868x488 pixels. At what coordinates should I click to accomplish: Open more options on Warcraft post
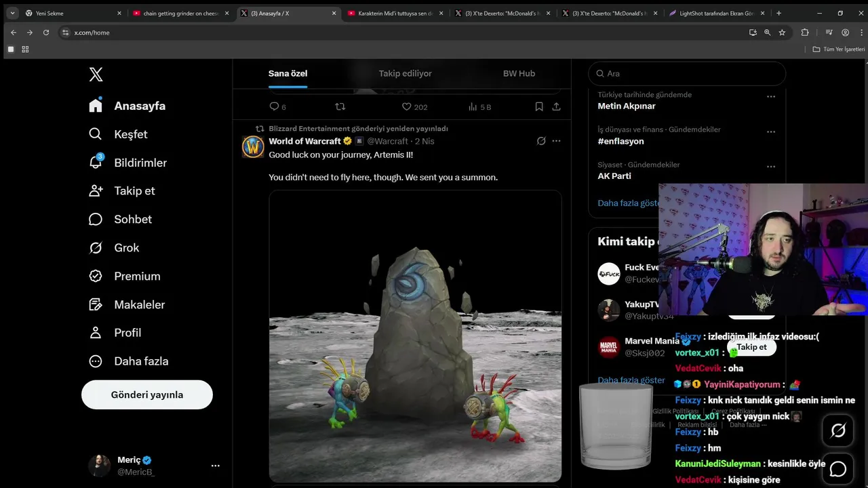click(x=557, y=141)
